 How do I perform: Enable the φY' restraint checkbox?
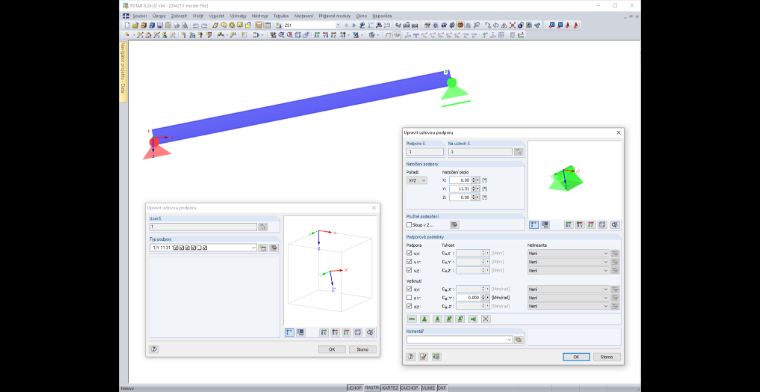[x=409, y=298]
